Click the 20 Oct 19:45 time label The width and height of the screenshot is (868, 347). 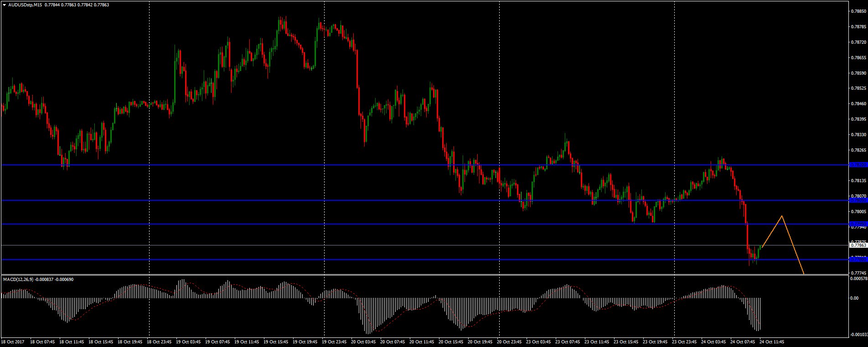(x=480, y=342)
